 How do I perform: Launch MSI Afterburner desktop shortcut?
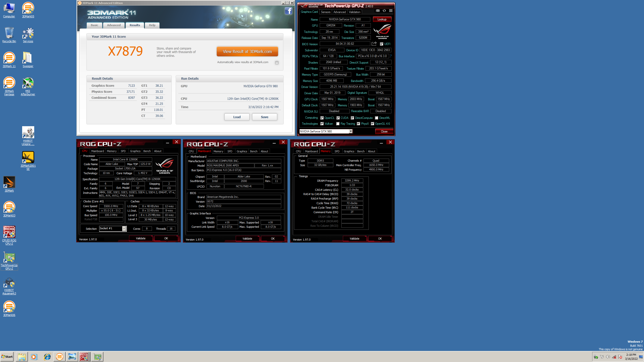pyautogui.click(x=28, y=86)
